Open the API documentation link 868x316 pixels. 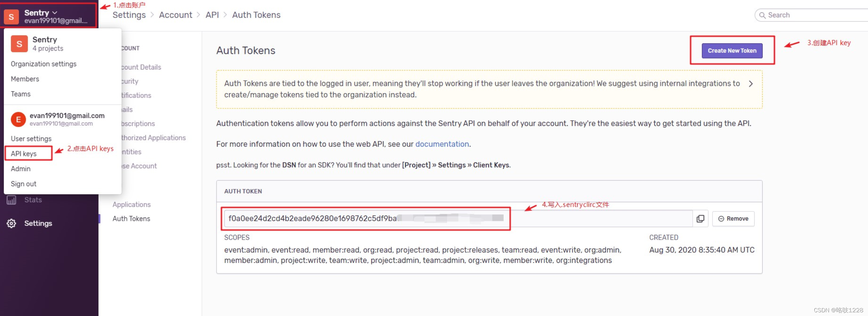tap(442, 144)
